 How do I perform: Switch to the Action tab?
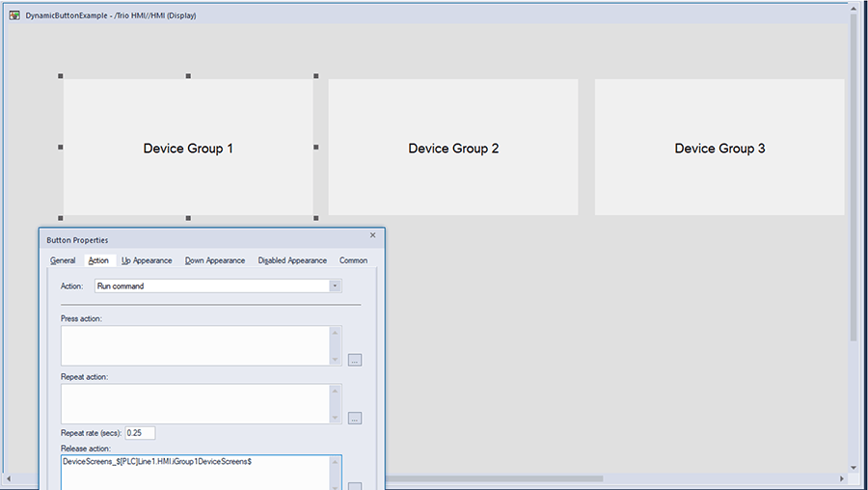(98, 260)
